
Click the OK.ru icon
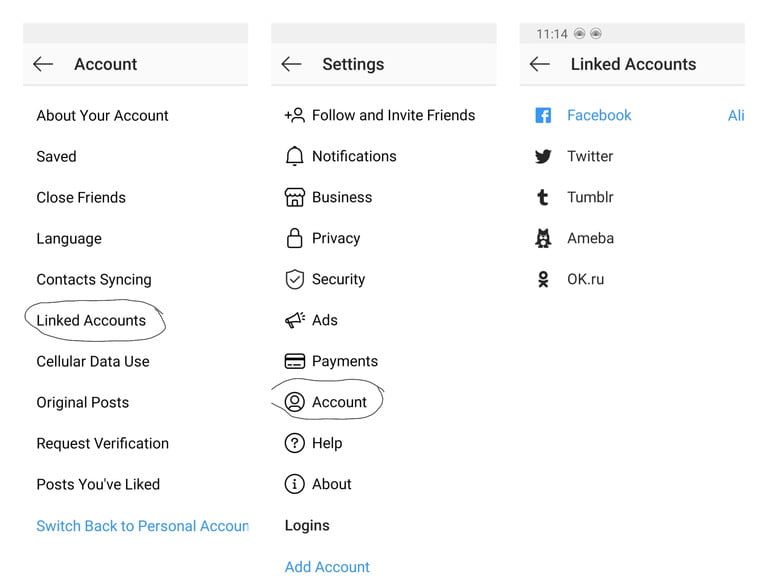pyautogui.click(x=543, y=279)
